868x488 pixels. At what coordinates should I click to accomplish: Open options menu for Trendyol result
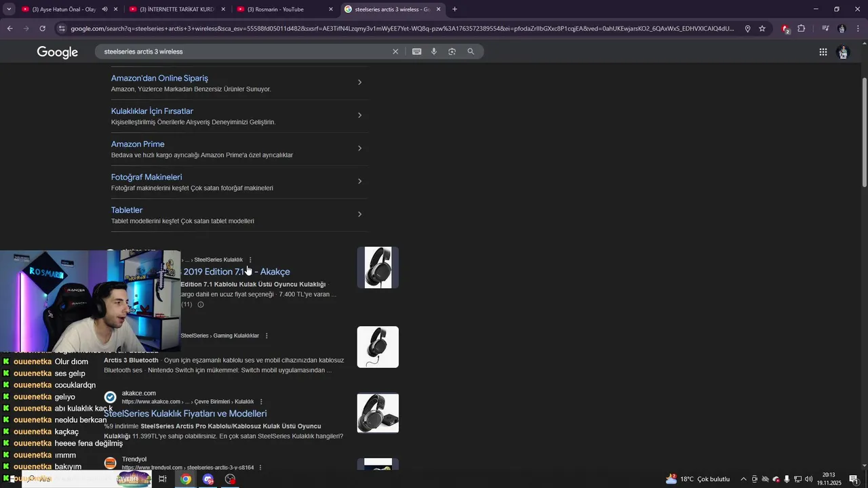pyautogui.click(x=260, y=468)
